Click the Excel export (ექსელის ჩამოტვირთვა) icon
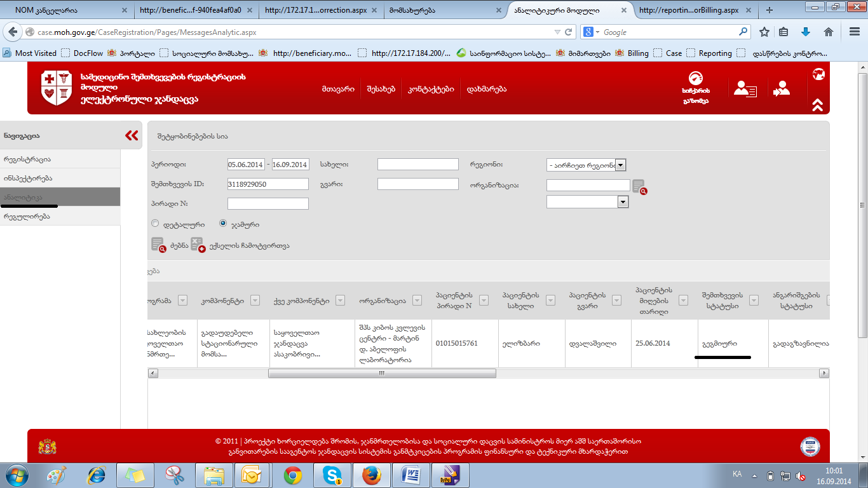Viewport: 868px width, 488px height. click(x=198, y=245)
